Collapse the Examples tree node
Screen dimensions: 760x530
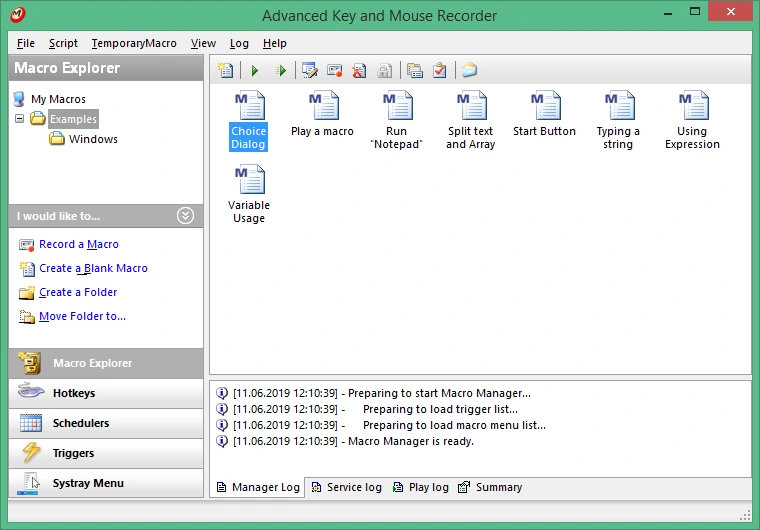pos(19,118)
